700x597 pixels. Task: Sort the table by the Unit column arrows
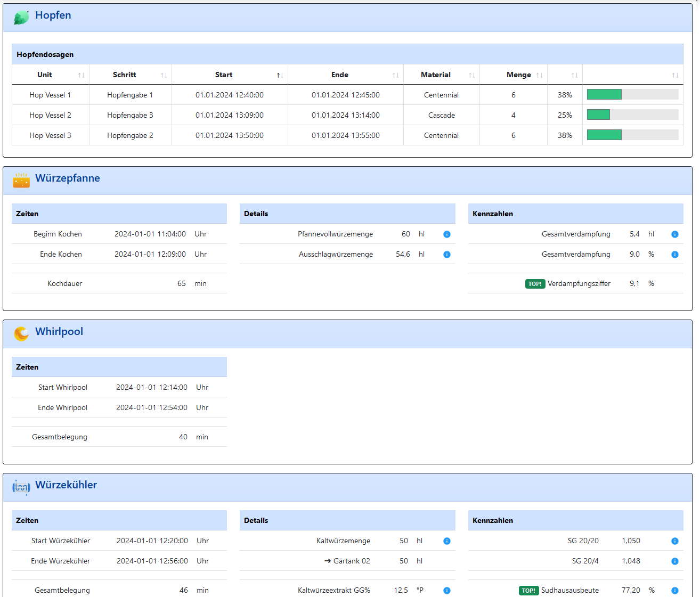(x=82, y=75)
